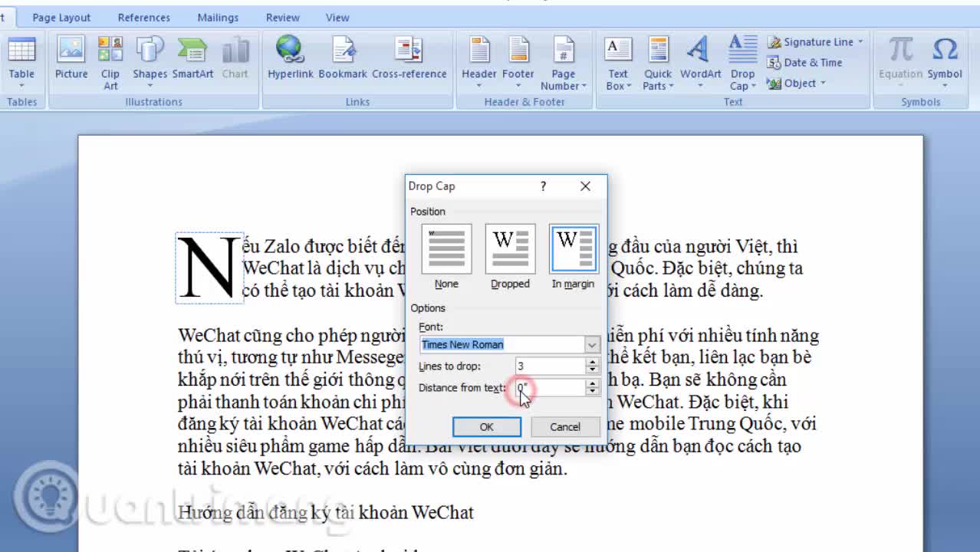Open the Footer menu

(518, 61)
